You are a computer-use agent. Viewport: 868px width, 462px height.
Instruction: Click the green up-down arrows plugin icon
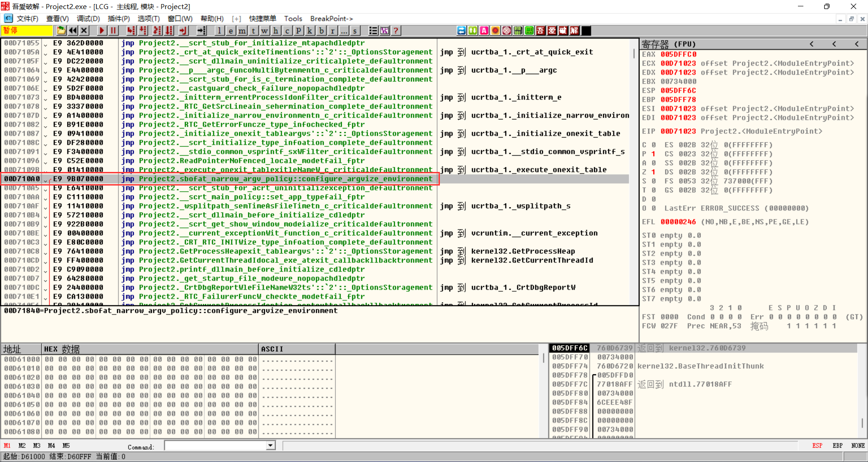(x=473, y=30)
